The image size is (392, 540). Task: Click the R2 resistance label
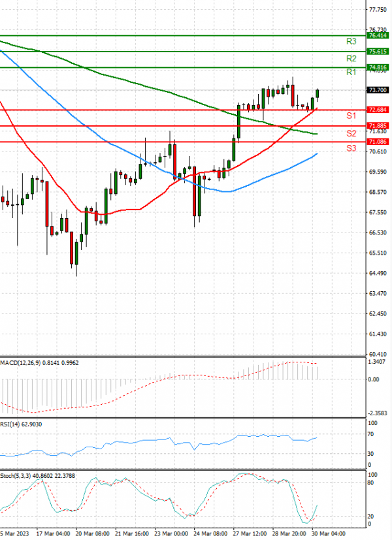coord(351,59)
